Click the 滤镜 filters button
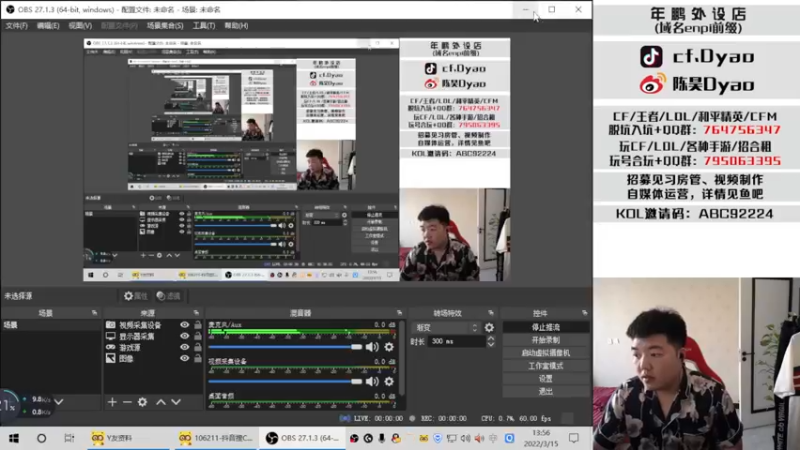 point(169,296)
